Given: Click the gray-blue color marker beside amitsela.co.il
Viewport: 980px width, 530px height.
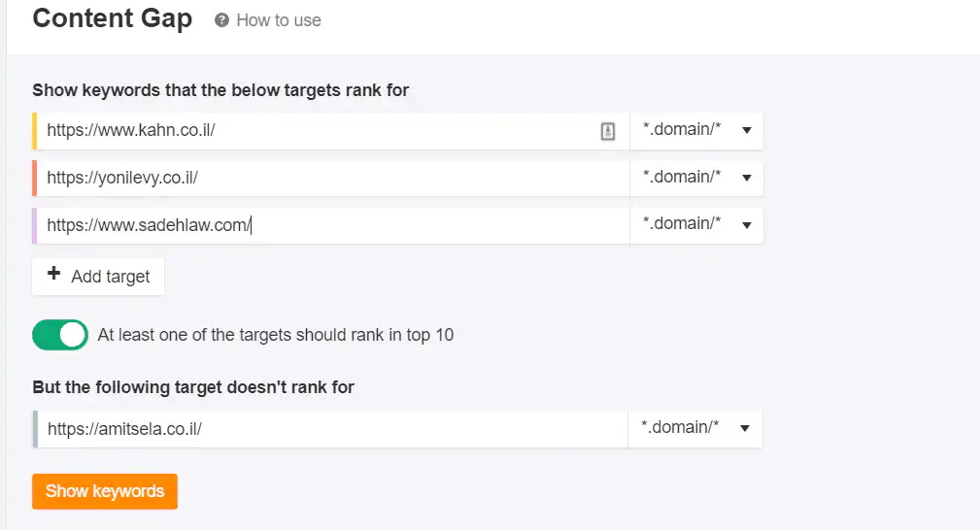Looking at the screenshot, I should pyautogui.click(x=35, y=428).
